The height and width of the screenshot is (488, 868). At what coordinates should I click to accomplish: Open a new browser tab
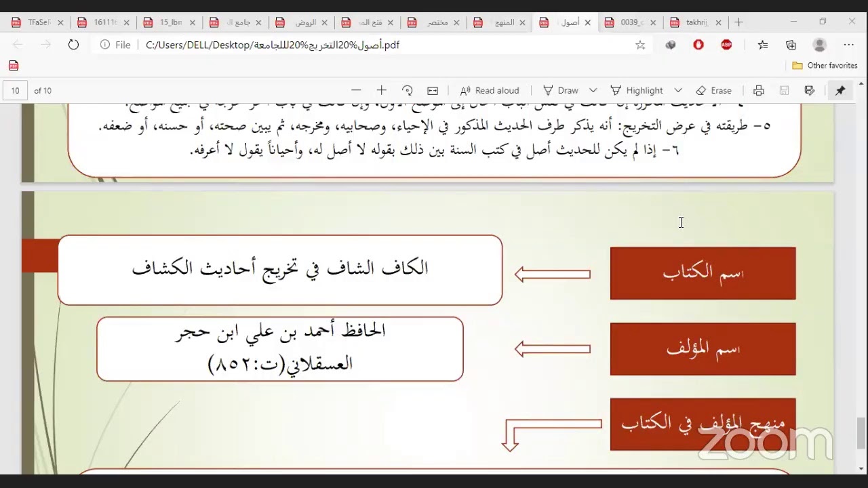pos(738,22)
